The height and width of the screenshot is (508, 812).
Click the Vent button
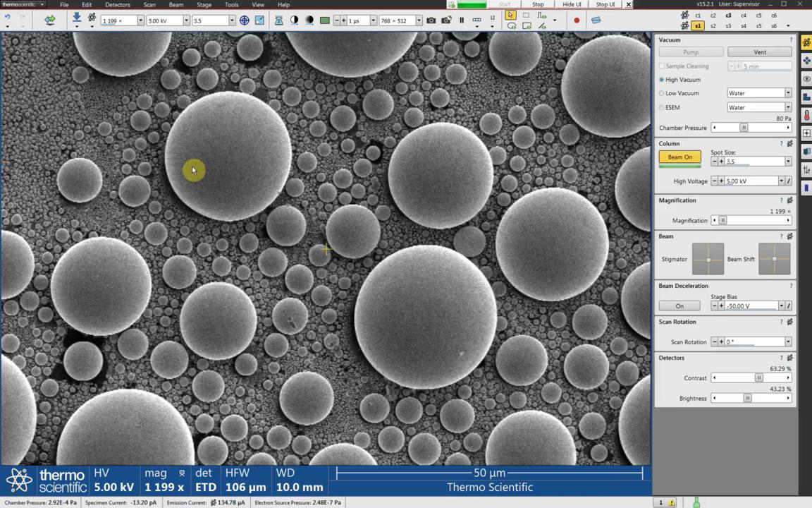click(760, 52)
